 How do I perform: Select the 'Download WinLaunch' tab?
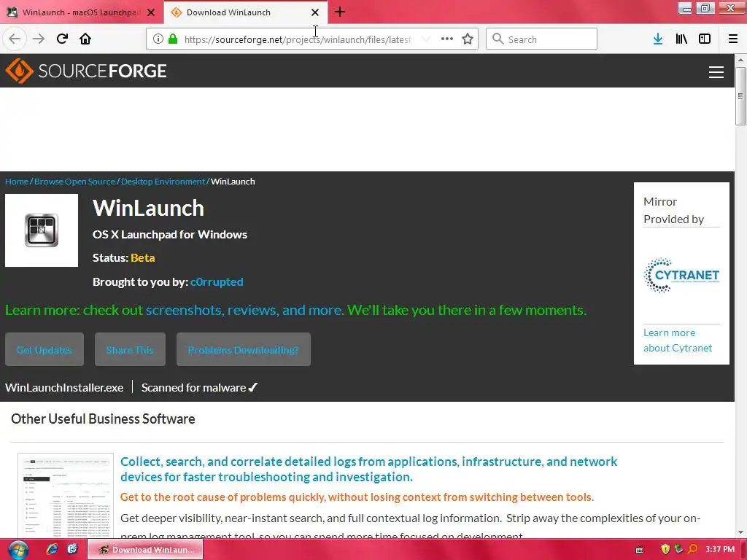tap(247, 12)
